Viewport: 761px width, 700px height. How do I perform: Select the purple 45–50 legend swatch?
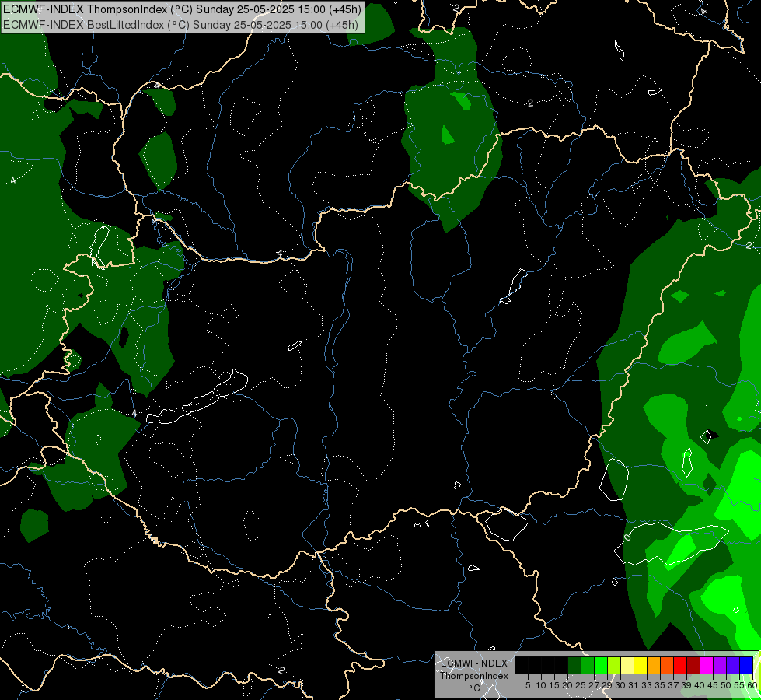coord(720,665)
